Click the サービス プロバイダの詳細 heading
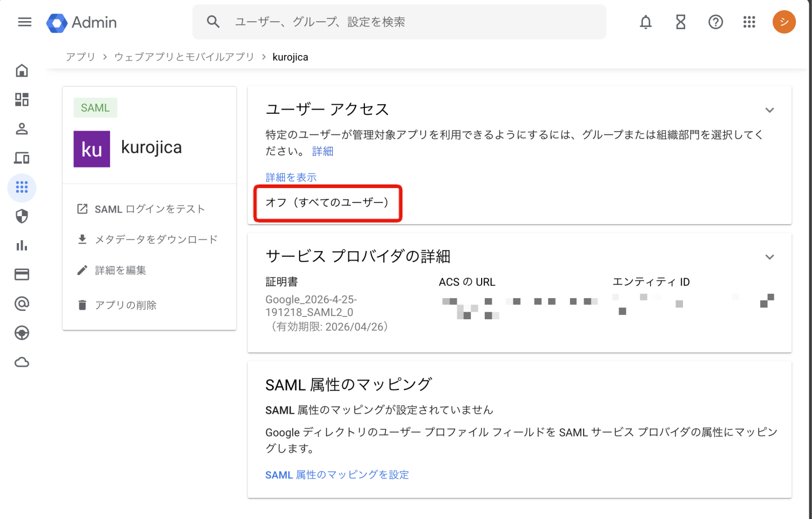The image size is (812, 519). tap(358, 256)
